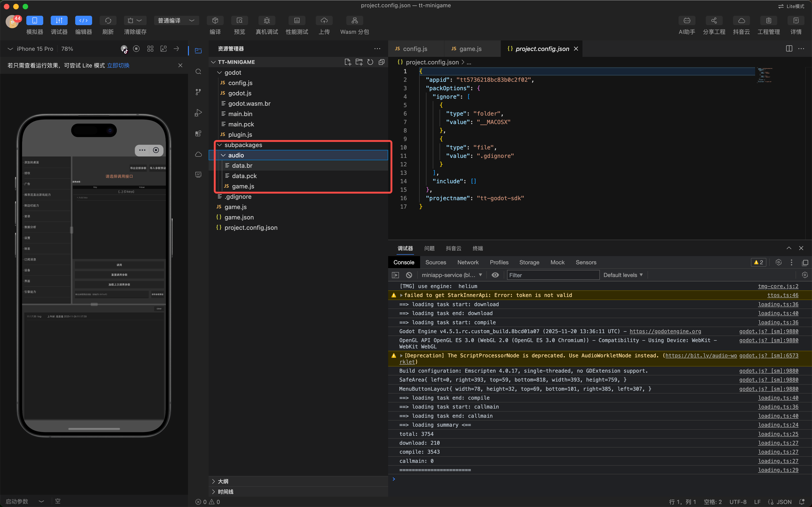Toggle the 模拟器 simulator panel
Viewport: 812px width, 507px height.
35,20
